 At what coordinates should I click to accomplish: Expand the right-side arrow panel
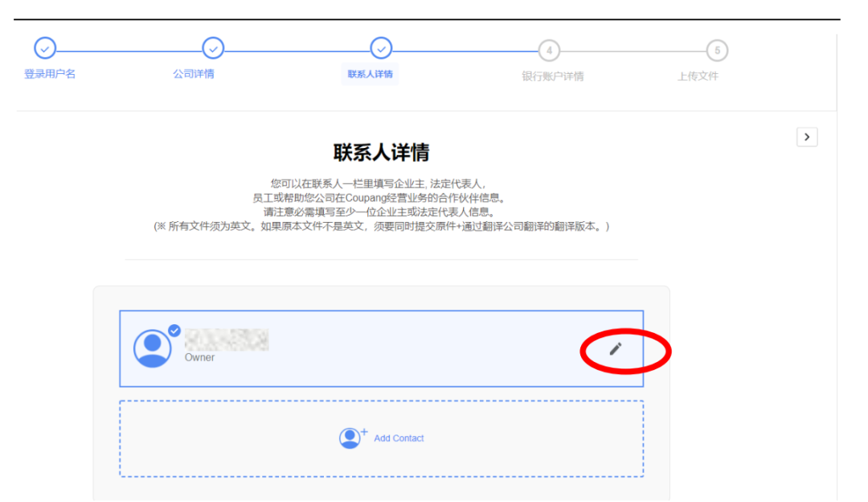(807, 136)
